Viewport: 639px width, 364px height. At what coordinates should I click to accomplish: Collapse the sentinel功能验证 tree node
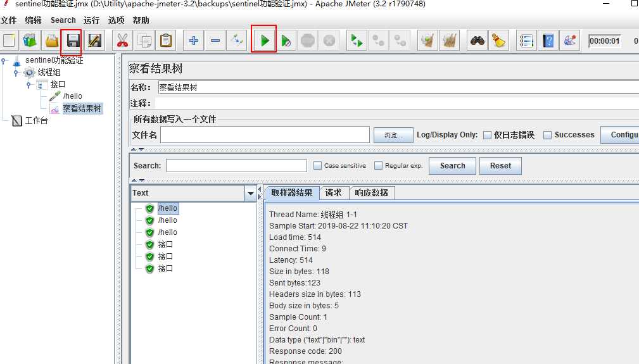click(x=4, y=60)
